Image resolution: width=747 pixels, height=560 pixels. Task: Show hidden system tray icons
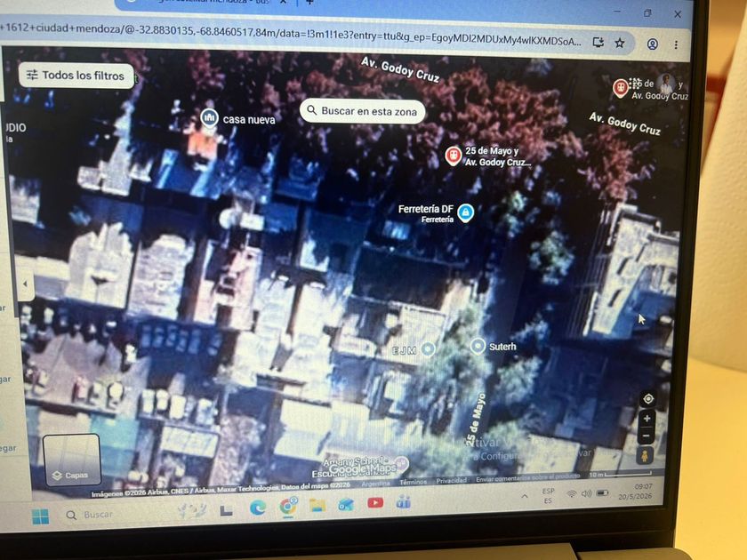525,496
